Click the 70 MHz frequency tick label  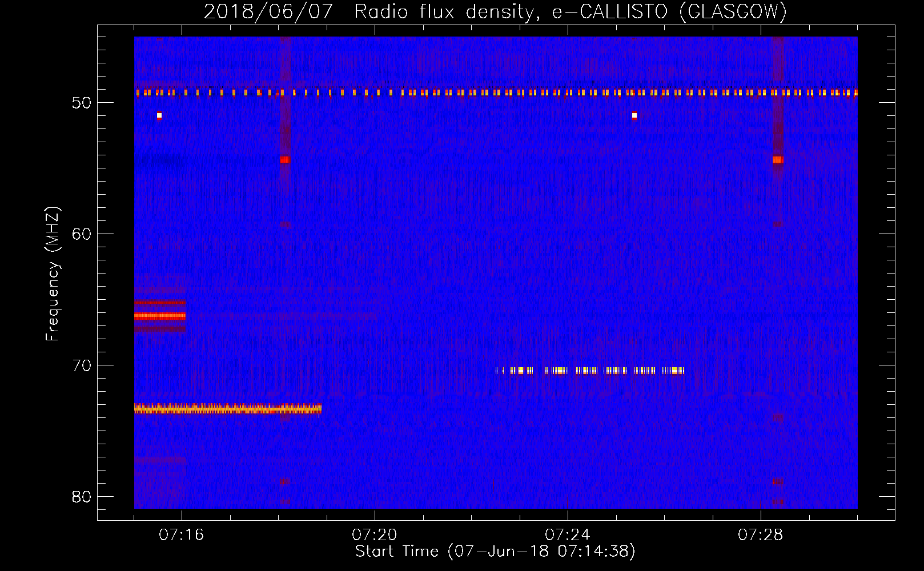click(x=82, y=365)
